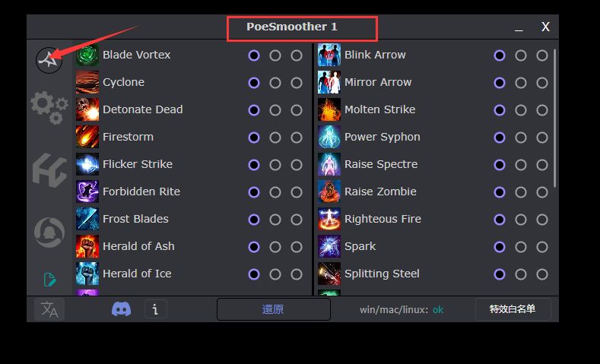Click the Flicker Strike label
The width and height of the screenshot is (600, 364).
138,164
